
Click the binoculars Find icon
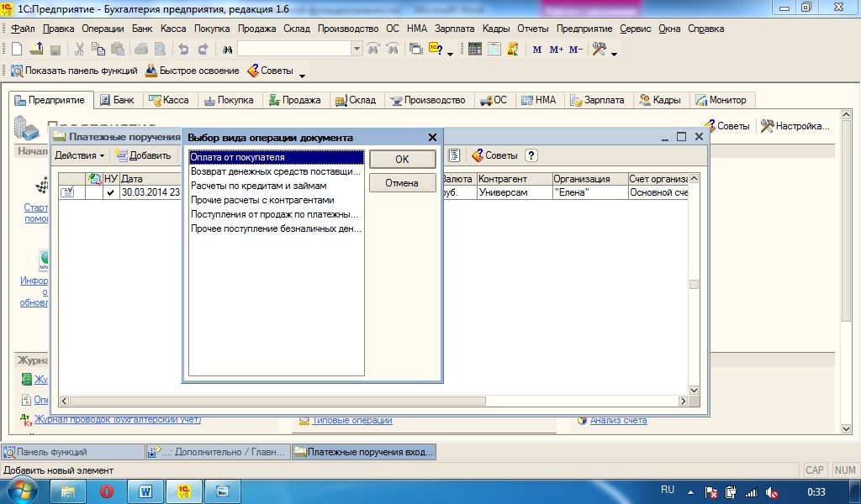225,50
